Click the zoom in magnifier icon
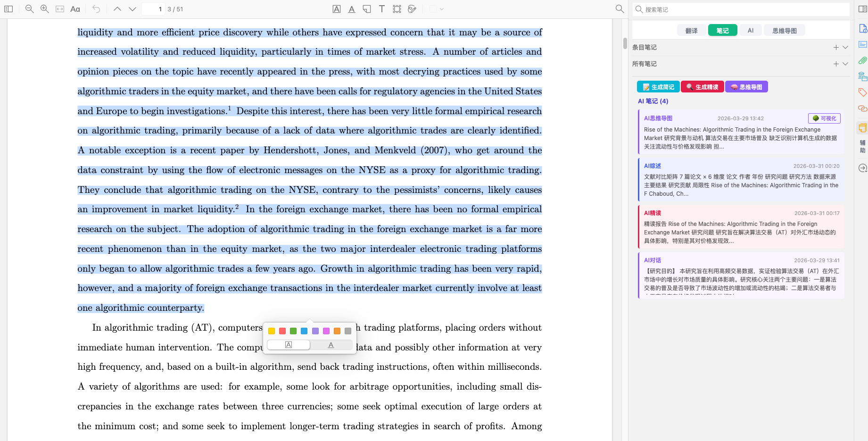Image resolution: width=868 pixels, height=441 pixels. click(45, 9)
